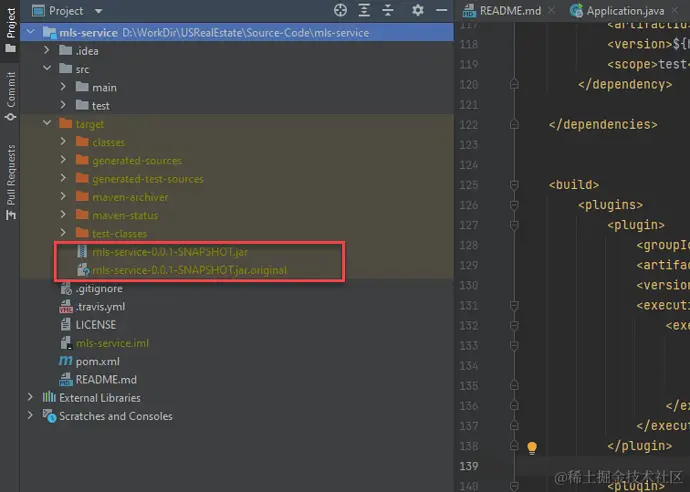Click the jar.original unknown file icon
The image size is (690, 492).
[83, 270]
